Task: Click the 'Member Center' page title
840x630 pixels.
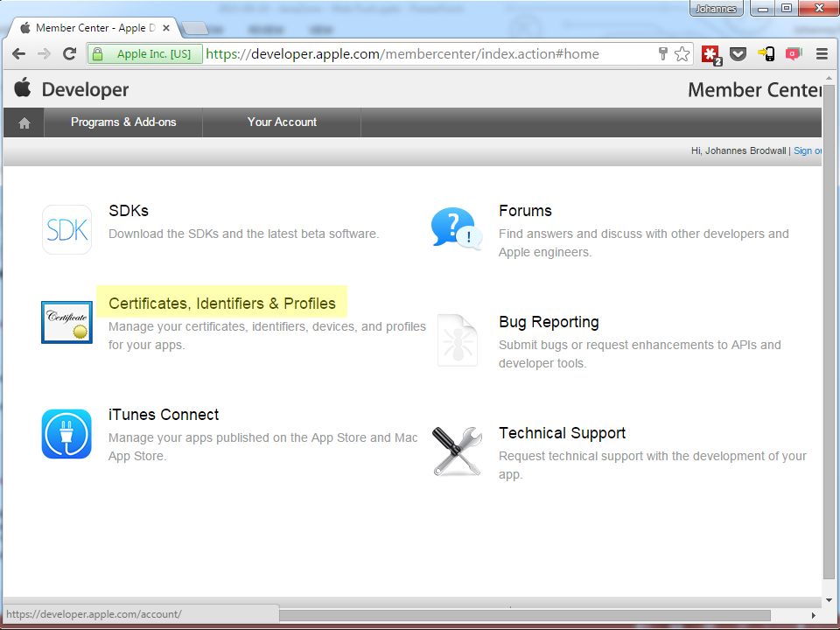Action: click(x=754, y=89)
